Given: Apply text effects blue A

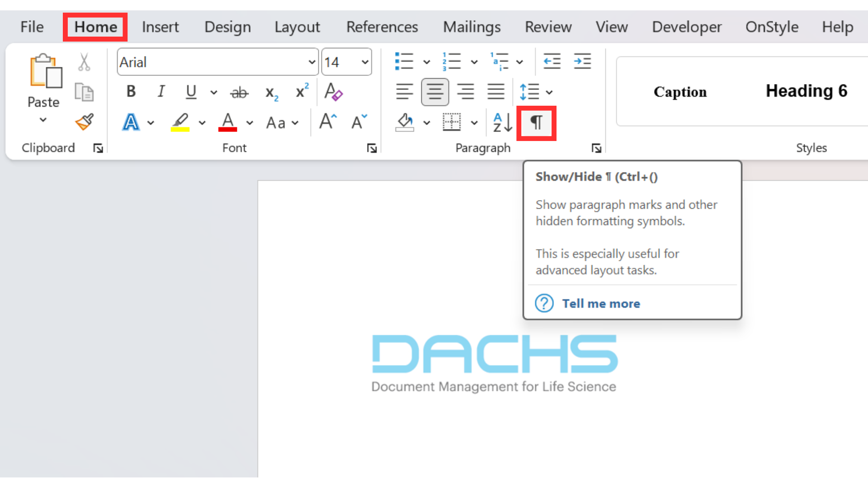Looking at the screenshot, I should (131, 122).
